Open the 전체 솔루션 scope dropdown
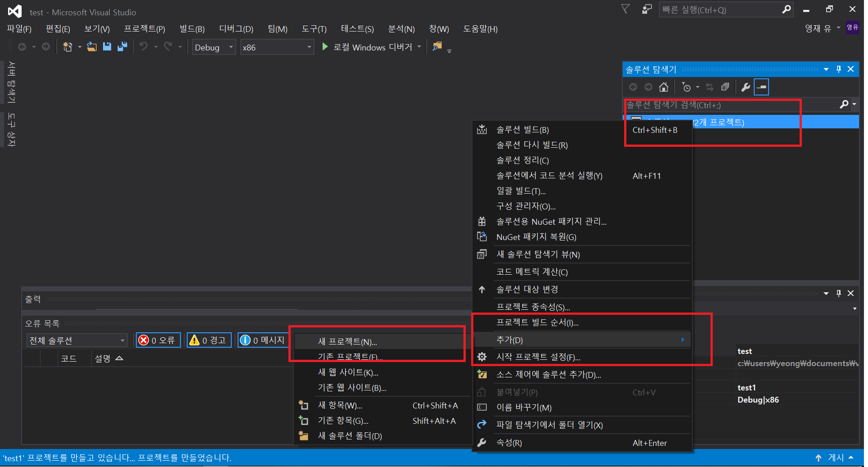The height and width of the screenshot is (467, 868). [77, 340]
